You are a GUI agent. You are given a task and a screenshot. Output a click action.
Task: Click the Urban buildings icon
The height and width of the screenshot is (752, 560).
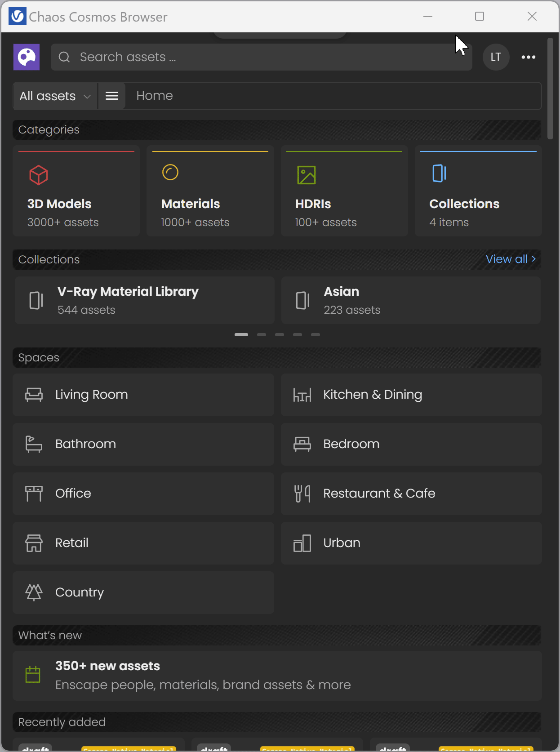click(302, 543)
